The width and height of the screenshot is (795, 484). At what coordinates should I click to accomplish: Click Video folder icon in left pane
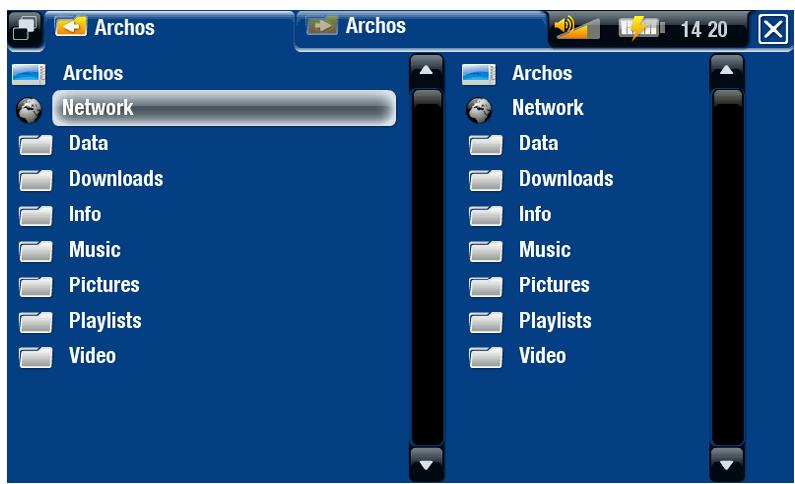[35, 358]
